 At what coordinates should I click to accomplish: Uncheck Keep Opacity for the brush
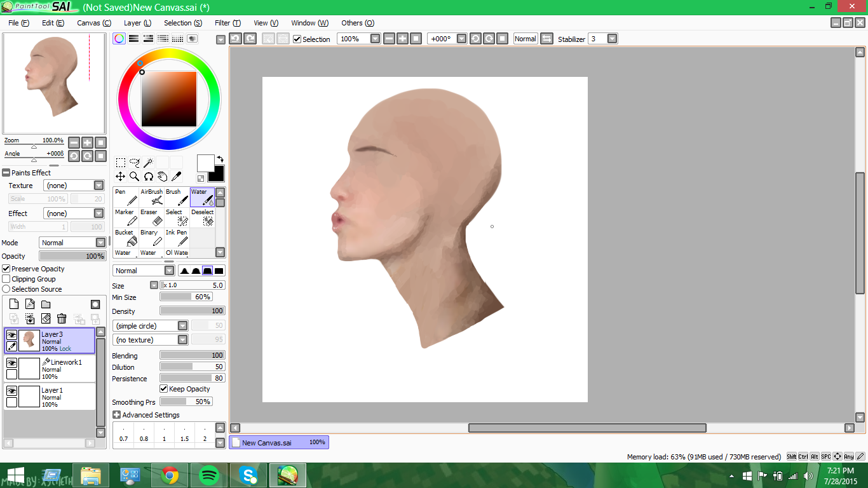tap(164, 389)
